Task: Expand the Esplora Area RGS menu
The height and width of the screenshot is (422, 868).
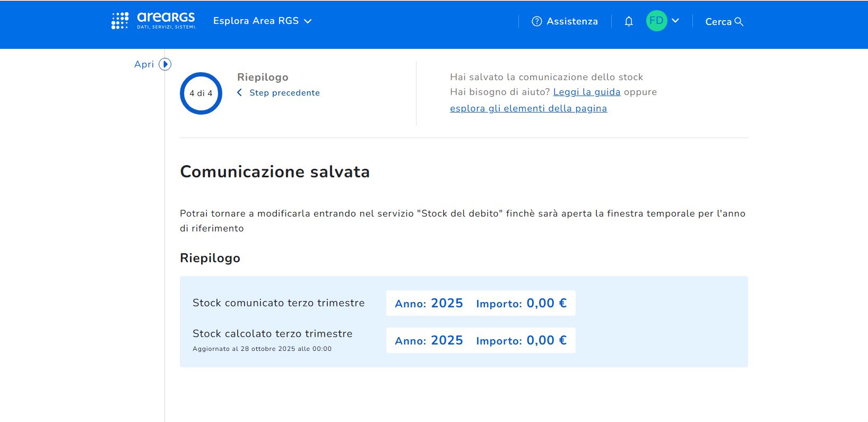Action: point(262,21)
